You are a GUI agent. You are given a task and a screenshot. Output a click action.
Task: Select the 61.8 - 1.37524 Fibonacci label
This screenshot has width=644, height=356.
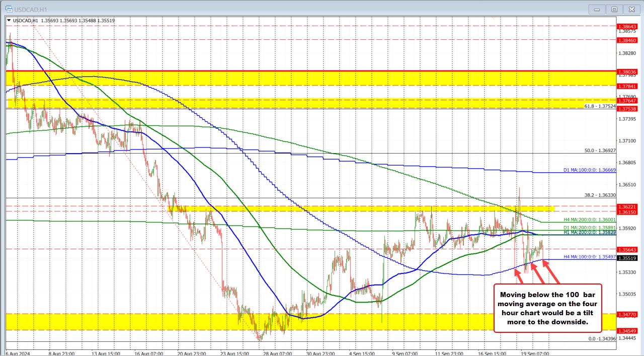click(600, 106)
